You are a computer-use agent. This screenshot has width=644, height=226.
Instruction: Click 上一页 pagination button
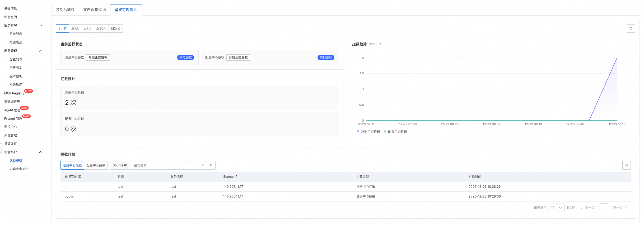coord(587,208)
